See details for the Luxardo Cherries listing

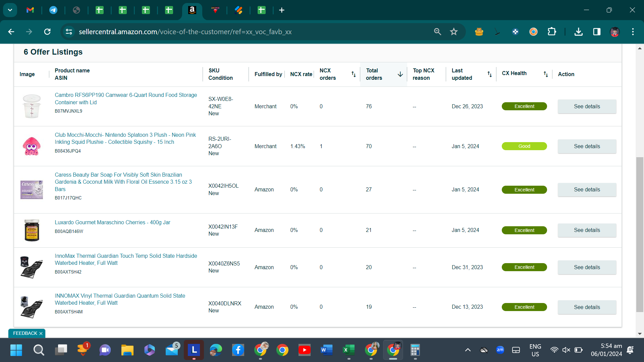[587, 230]
